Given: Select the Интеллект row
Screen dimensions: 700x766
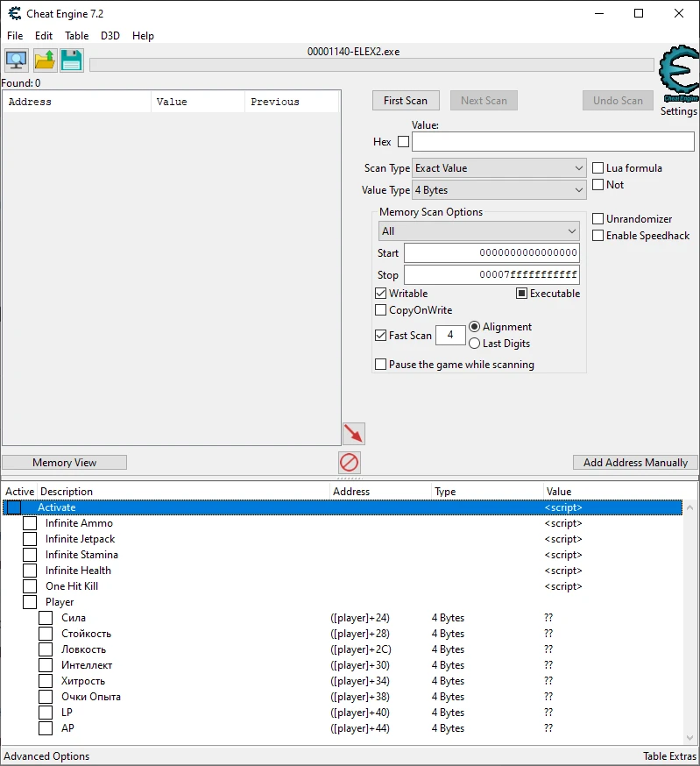Looking at the screenshot, I should [343, 665].
